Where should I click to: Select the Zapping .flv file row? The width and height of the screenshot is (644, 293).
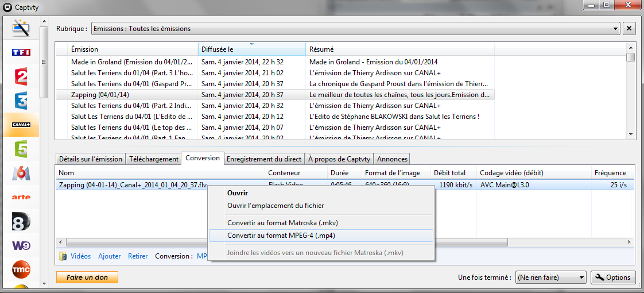[344, 185]
